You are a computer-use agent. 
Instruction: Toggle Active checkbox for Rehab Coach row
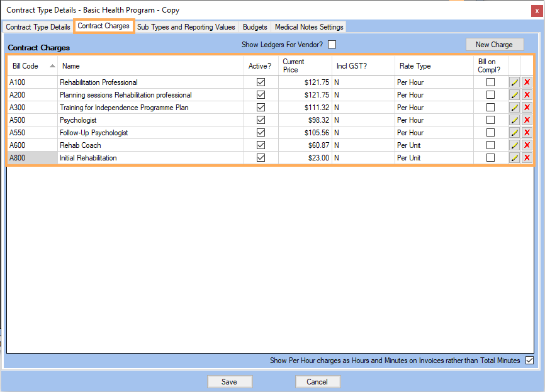tap(261, 145)
